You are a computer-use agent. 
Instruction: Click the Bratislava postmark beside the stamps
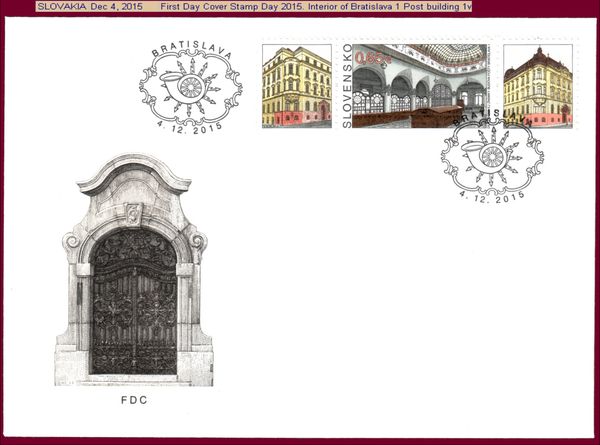(x=191, y=87)
